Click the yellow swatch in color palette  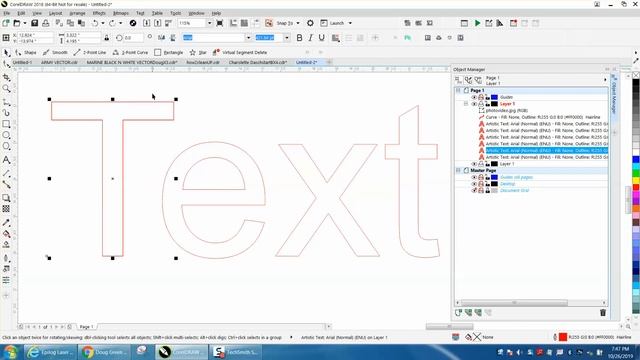pyautogui.click(x=636, y=180)
